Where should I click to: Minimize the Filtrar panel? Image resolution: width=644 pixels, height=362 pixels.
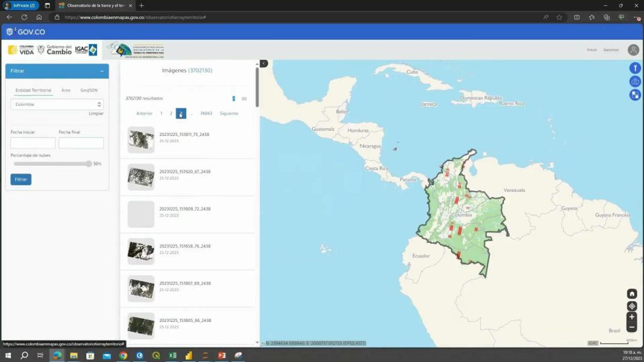tap(102, 71)
